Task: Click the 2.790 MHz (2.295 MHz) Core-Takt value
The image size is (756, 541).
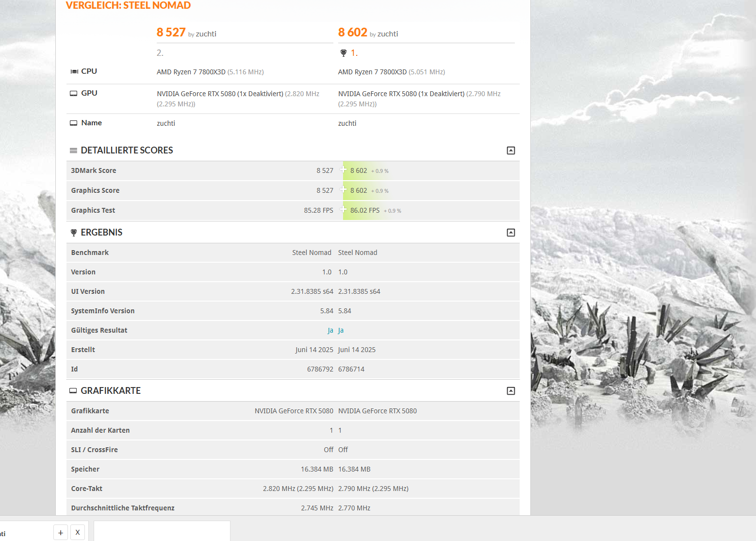Action: pos(374,489)
